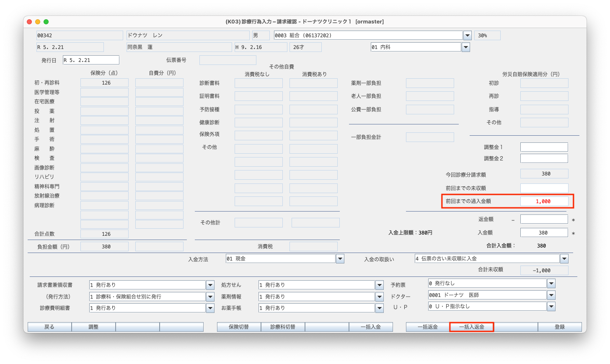Expand the 入金の取扱い handling dropdown

pos(564,258)
